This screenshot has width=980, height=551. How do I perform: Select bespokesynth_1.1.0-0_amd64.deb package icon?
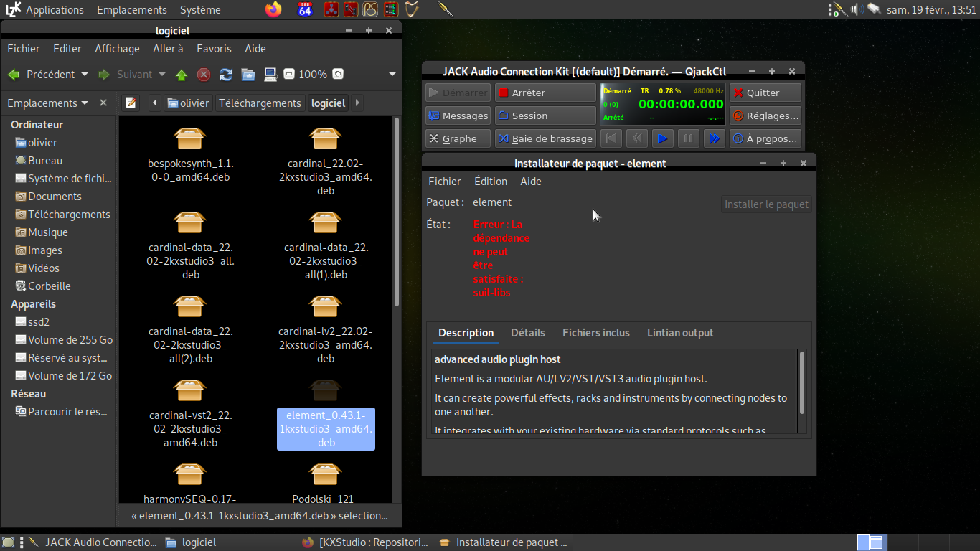[x=190, y=138]
